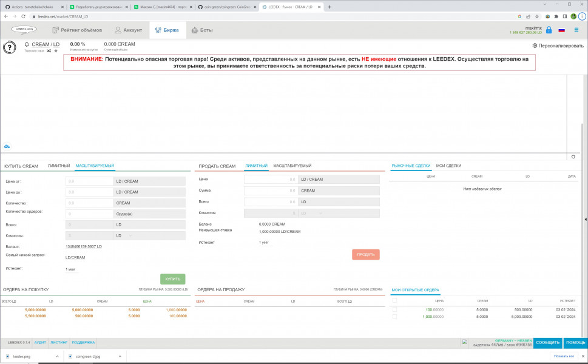This screenshot has width=588, height=364.
Task: Open the sell panel commission LD currency dropdown
Action: pyautogui.click(x=311, y=213)
